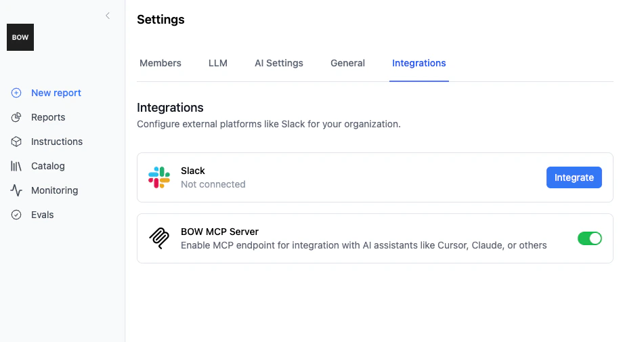Select the General tab

coord(347,63)
